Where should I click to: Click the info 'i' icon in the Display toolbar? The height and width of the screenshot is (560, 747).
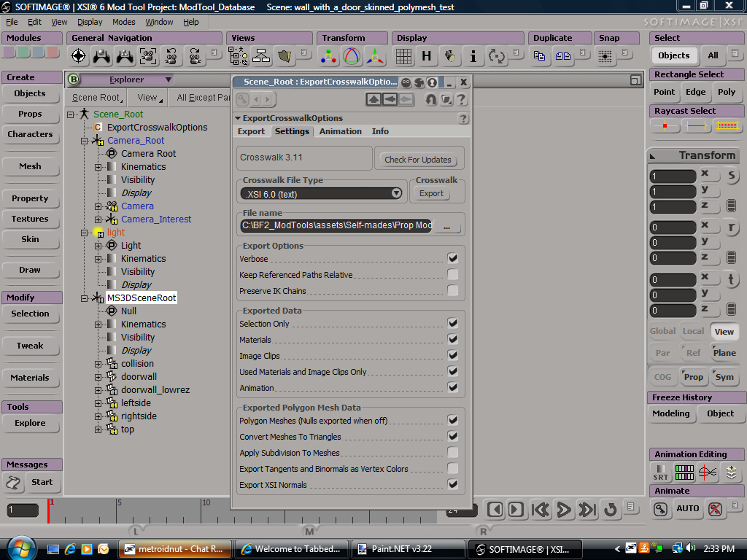[473, 56]
